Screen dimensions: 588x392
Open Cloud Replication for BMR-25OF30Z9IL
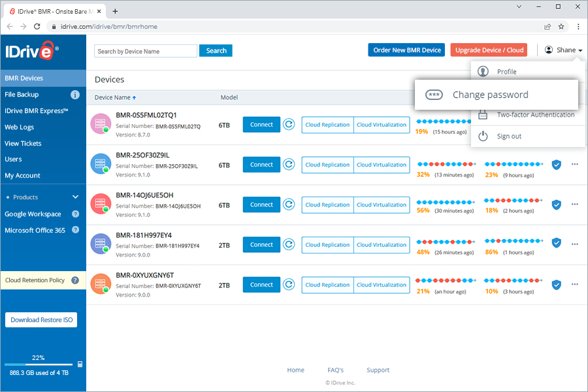[x=327, y=165]
